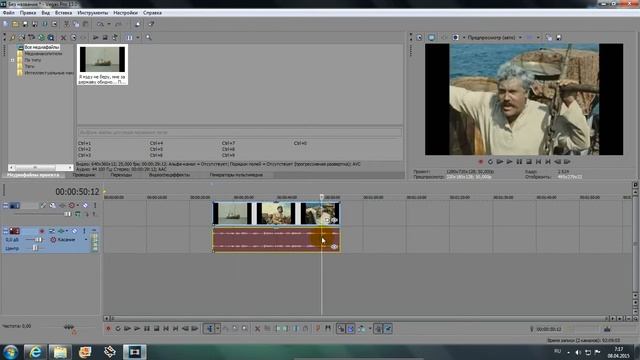Screen dimensions: 640x360
Task: Click Loop Playback in timeline transport
Action: [x=118, y=328]
